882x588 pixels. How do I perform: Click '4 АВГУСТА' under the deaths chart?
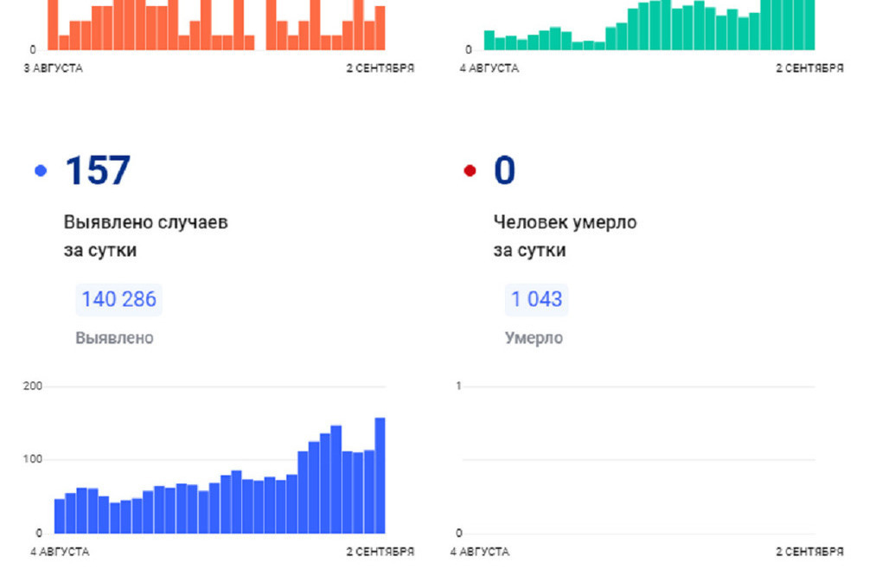(480, 552)
